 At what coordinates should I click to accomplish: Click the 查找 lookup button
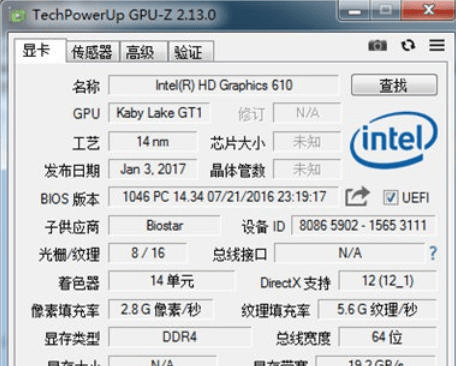click(x=394, y=85)
